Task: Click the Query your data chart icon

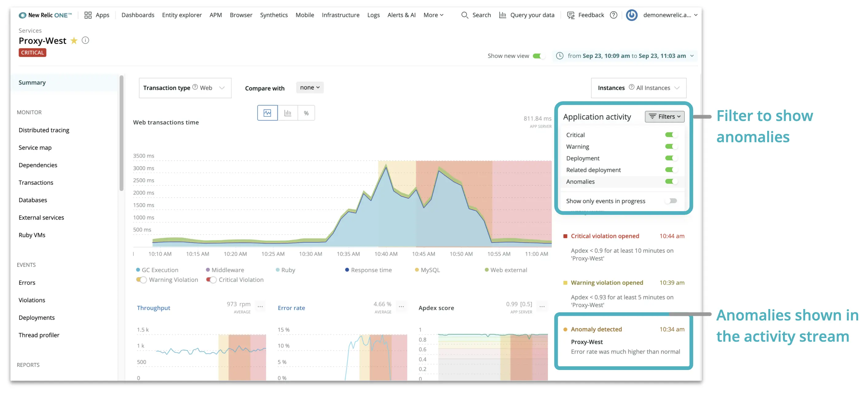Action: coord(503,15)
